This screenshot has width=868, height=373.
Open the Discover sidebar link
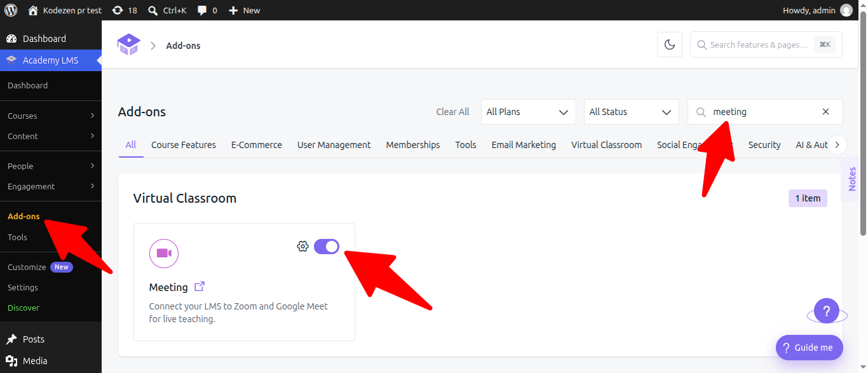pyautogui.click(x=24, y=308)
